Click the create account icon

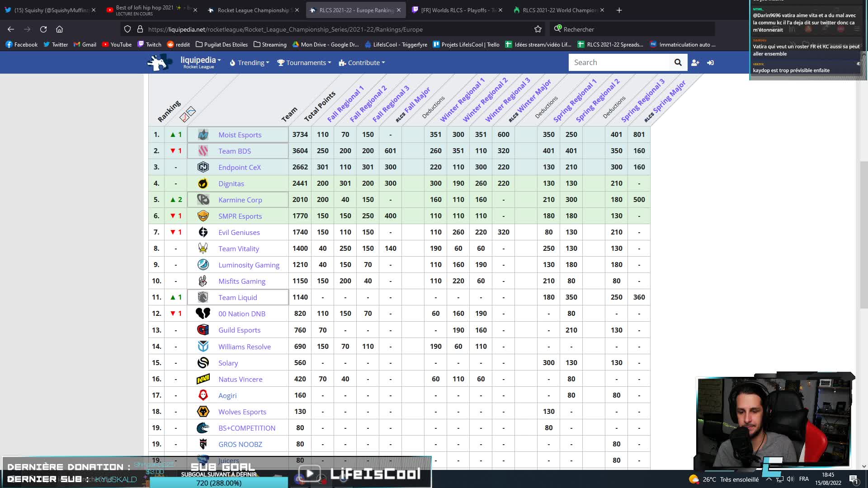click(695, 63)
